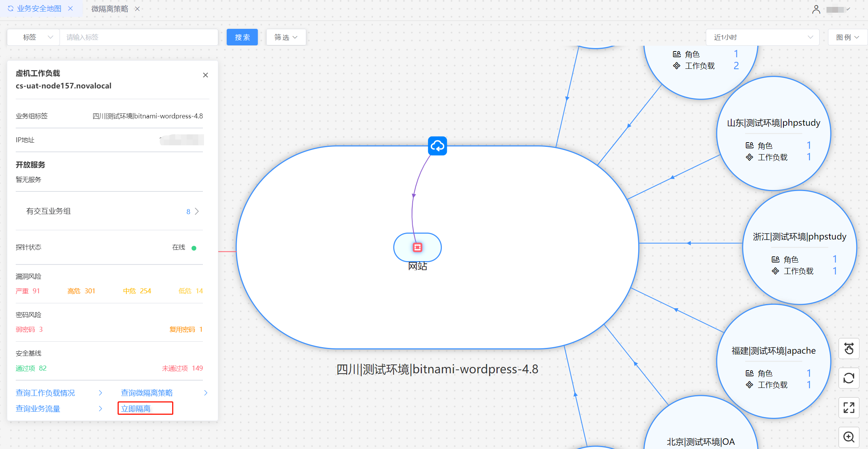Click 工作负载 icon in 福建 apache group

pos(749,385)
